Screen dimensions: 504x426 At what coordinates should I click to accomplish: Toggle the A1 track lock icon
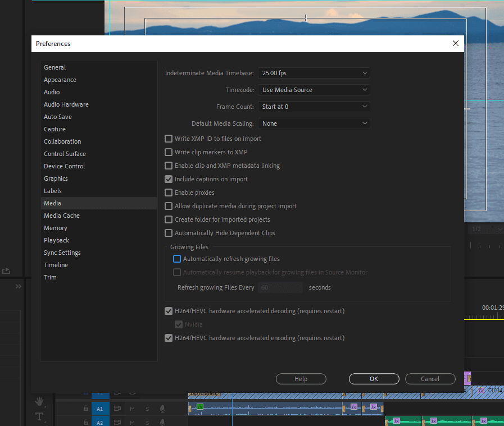click(x=85, y=409)
